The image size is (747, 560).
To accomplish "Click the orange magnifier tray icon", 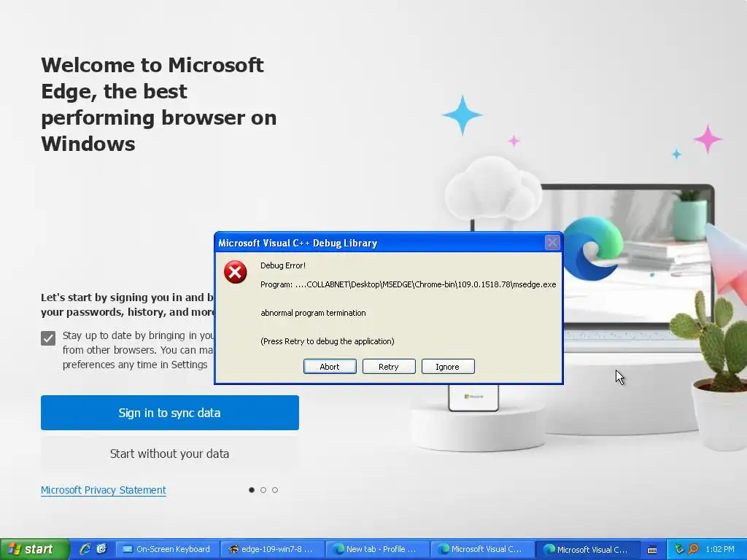I will click(693, 550).
